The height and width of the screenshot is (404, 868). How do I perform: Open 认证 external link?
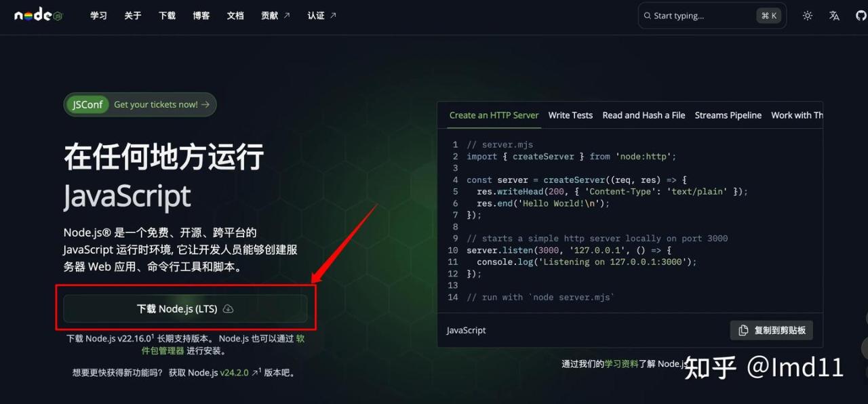pyautogui.click(x=321, y=16)
